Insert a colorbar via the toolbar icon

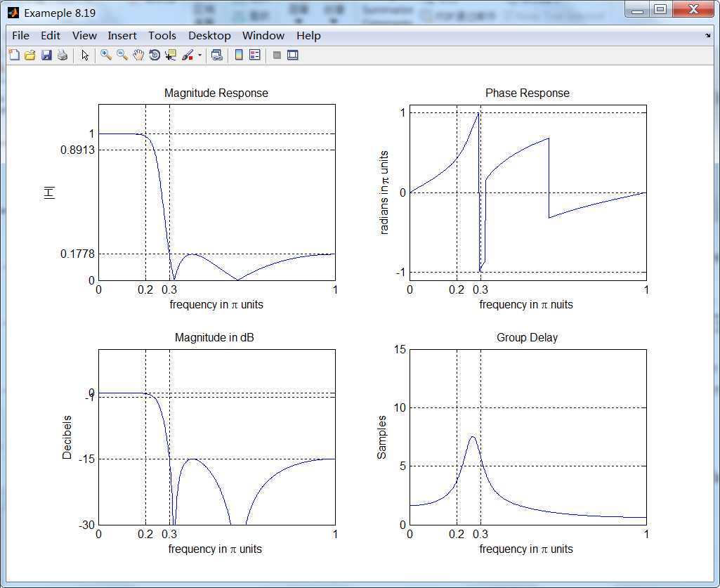239,55
